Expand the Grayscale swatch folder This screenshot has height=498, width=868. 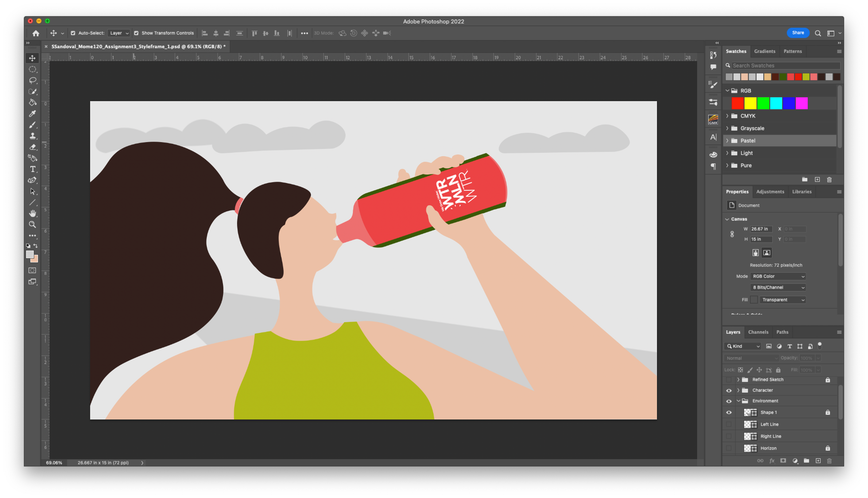[x=727, y=128]
